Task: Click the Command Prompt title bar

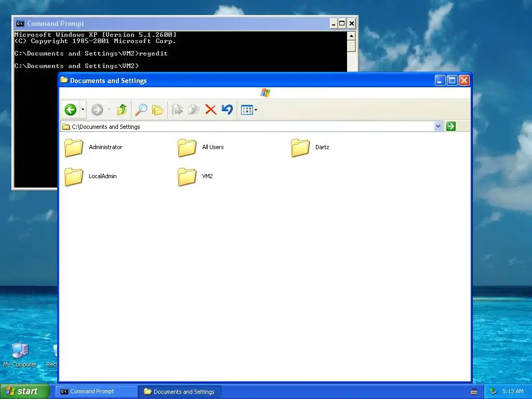Action: point(185,24)
